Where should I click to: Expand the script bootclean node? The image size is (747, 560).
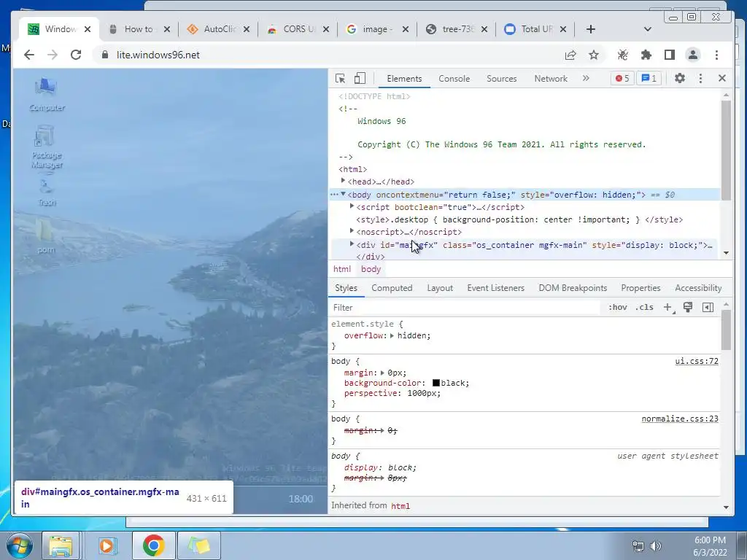(352, 206)
